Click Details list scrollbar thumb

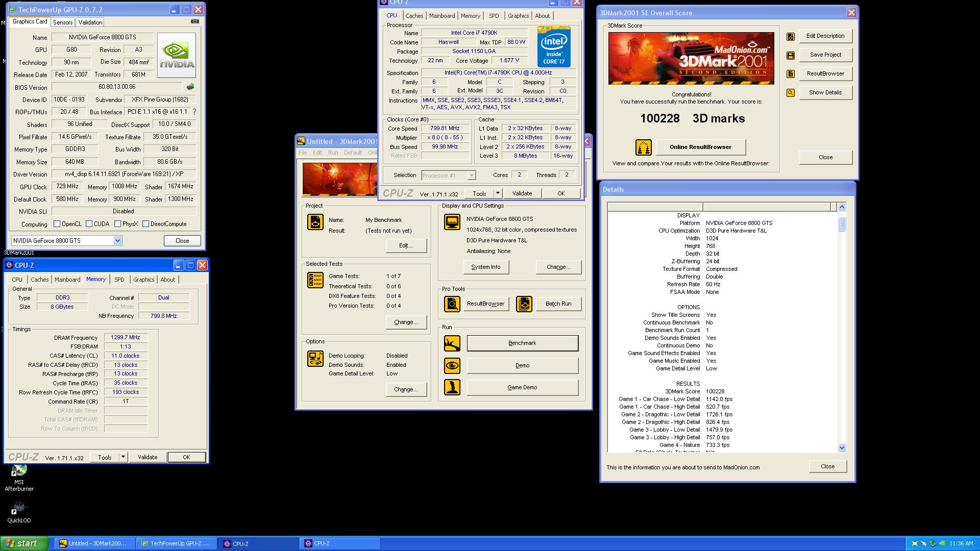point(842,224)
